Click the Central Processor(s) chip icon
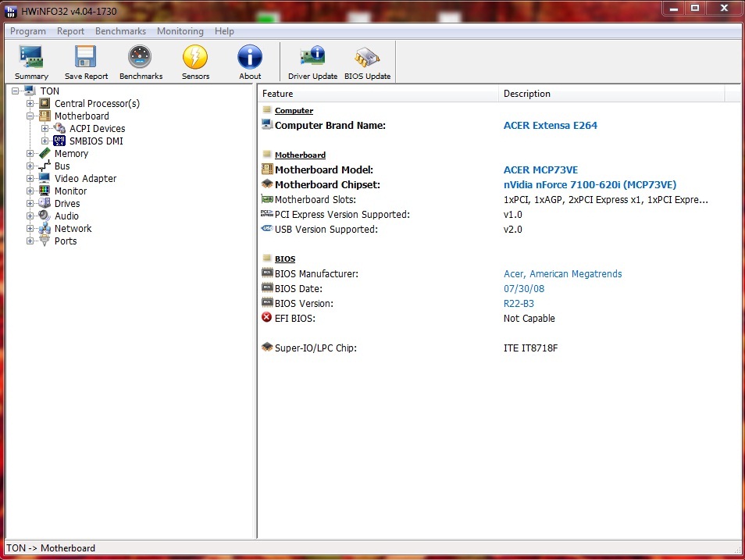Viewport: 745px width, 560px height. tap(45, 103)
